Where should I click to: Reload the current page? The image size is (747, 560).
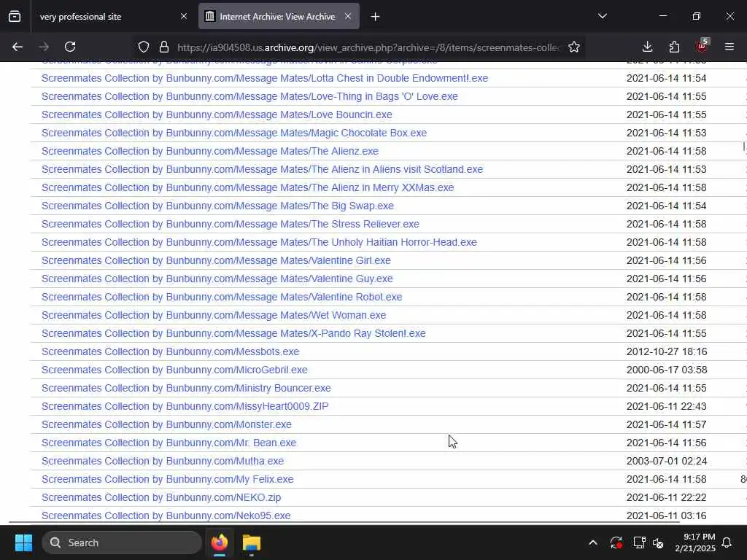[70, 47]
